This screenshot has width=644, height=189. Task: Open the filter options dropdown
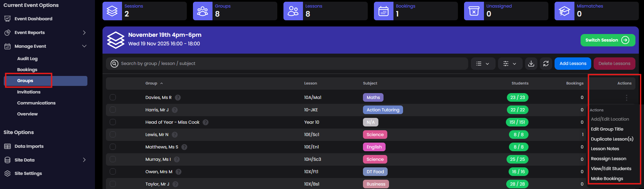[510, 64]
